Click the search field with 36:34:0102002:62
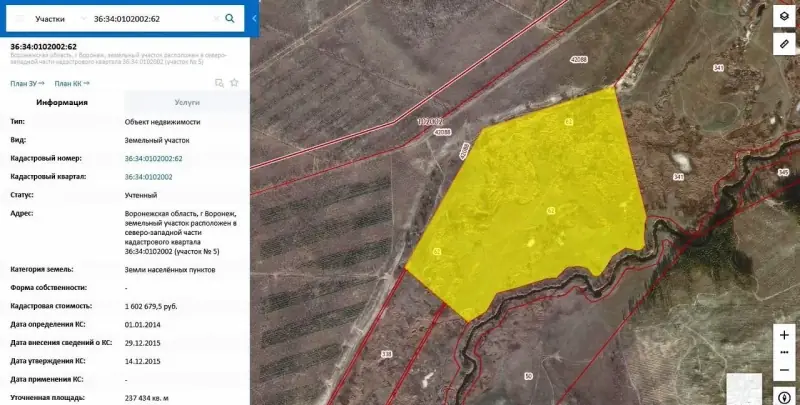This screenshot has width=800, height=405. (151, 19)
